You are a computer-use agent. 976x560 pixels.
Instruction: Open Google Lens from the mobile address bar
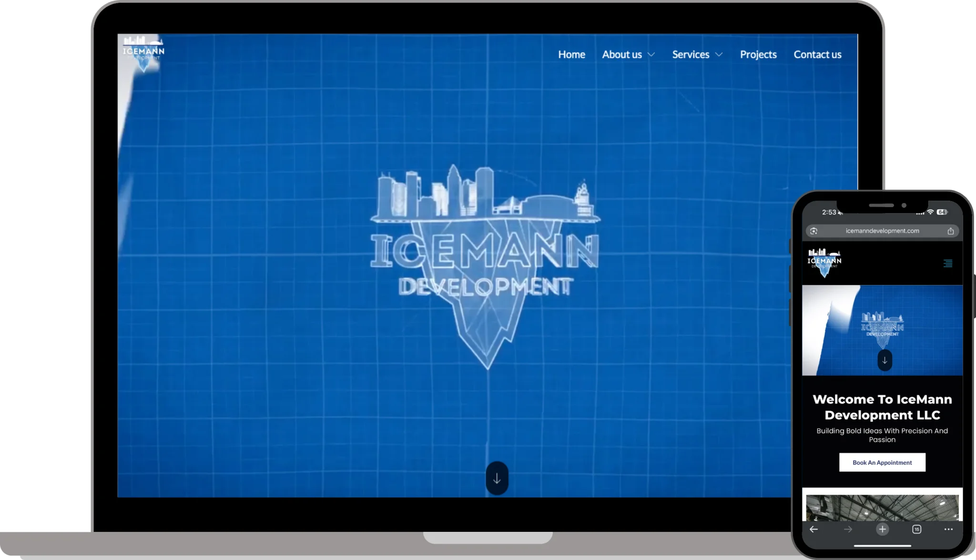[x=813, y=231]
